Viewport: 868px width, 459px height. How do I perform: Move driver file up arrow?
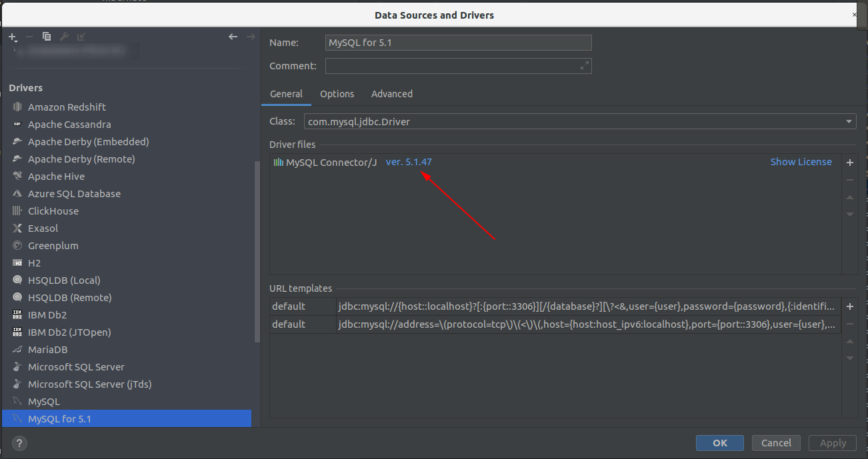[x=850, y=197]
